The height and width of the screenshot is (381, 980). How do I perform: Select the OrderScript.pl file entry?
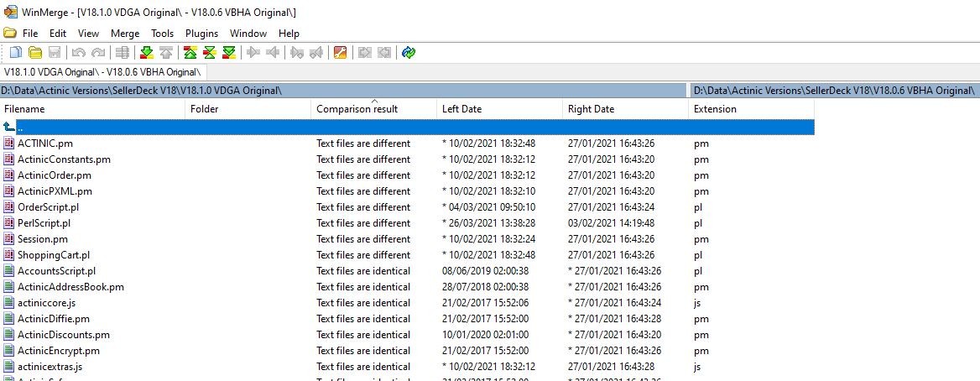(x=48, y=207)
